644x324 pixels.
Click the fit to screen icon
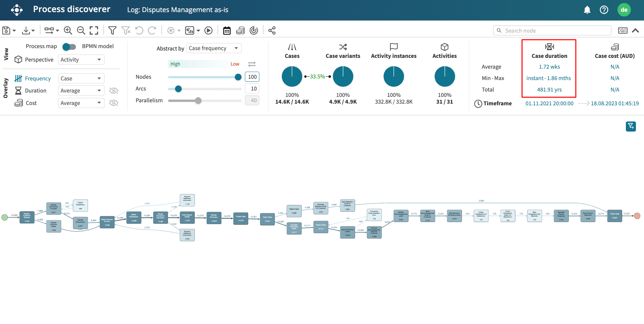point(94,31)
